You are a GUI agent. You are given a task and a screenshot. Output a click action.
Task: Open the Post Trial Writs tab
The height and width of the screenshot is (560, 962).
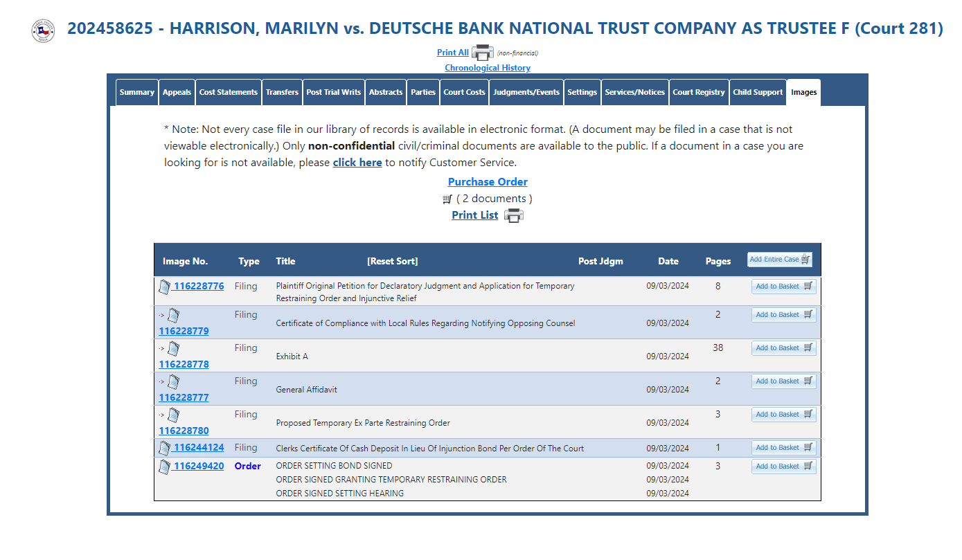point(334,93)
